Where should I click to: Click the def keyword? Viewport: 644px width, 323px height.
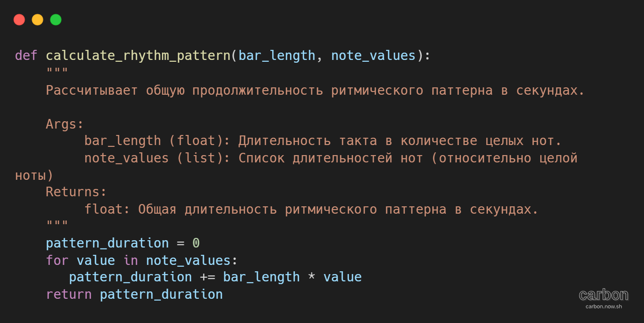pyautogui.click(x=27, y=55)
